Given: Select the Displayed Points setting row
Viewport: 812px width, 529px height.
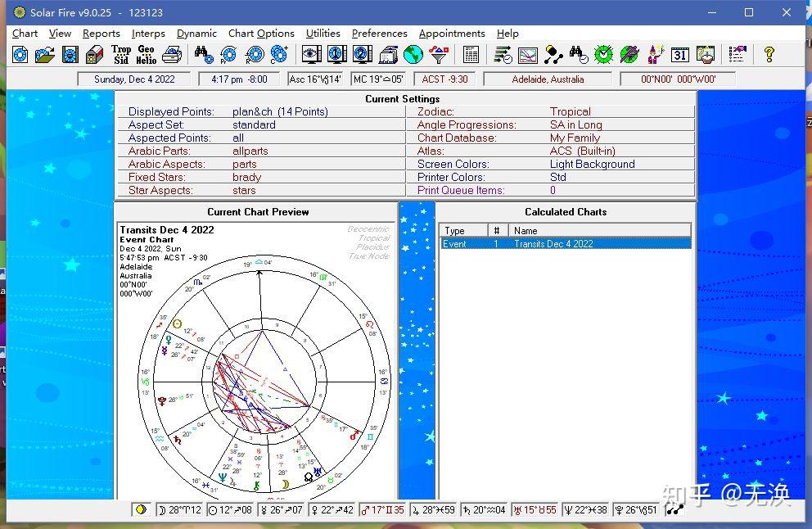Looking at the screenshot, I should click(261, 111).
